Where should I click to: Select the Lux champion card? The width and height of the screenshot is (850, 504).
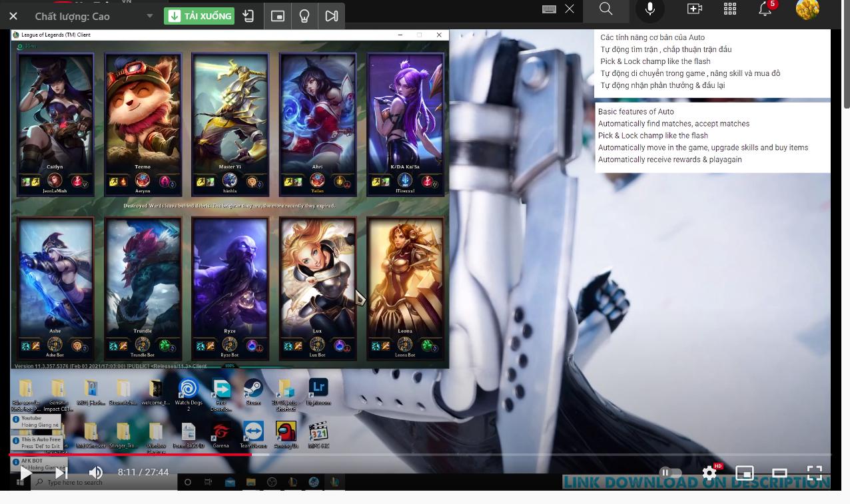pyautogui.click(x=318, y=288)
